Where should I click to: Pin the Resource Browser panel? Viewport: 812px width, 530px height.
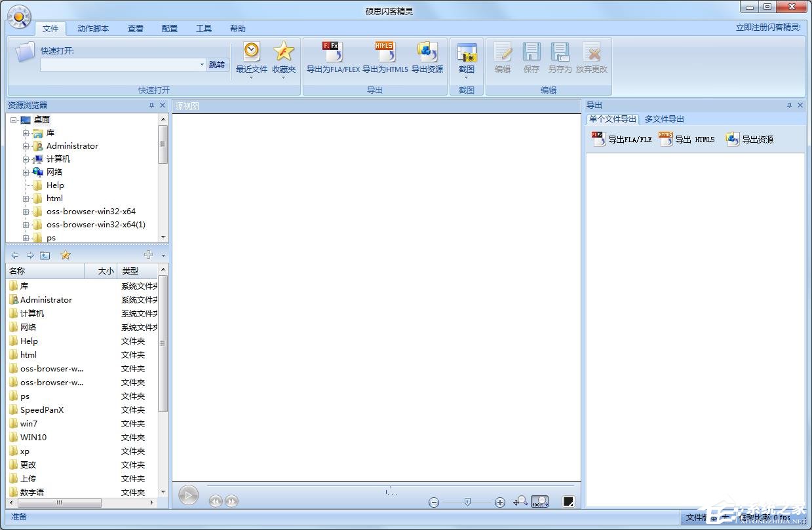click(x=152, y=105)
